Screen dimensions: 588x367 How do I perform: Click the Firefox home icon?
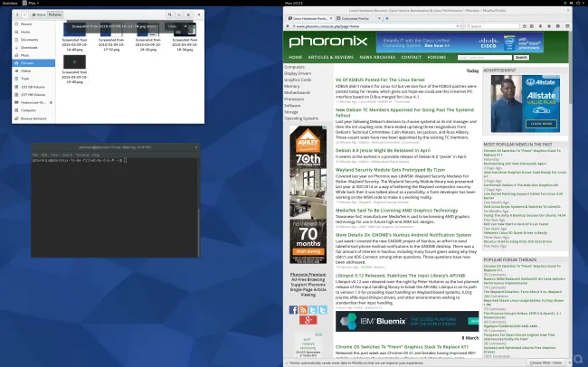549,26
